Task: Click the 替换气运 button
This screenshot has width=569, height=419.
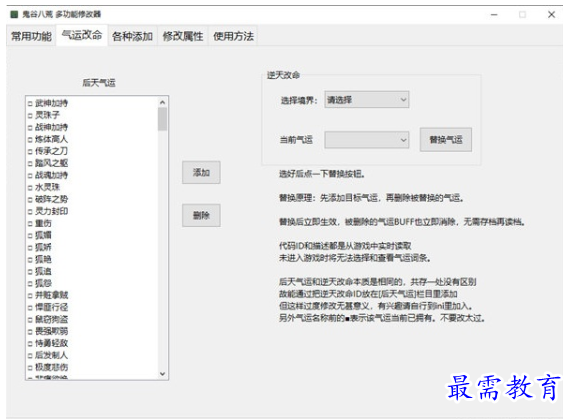Action: click(446, 140)
